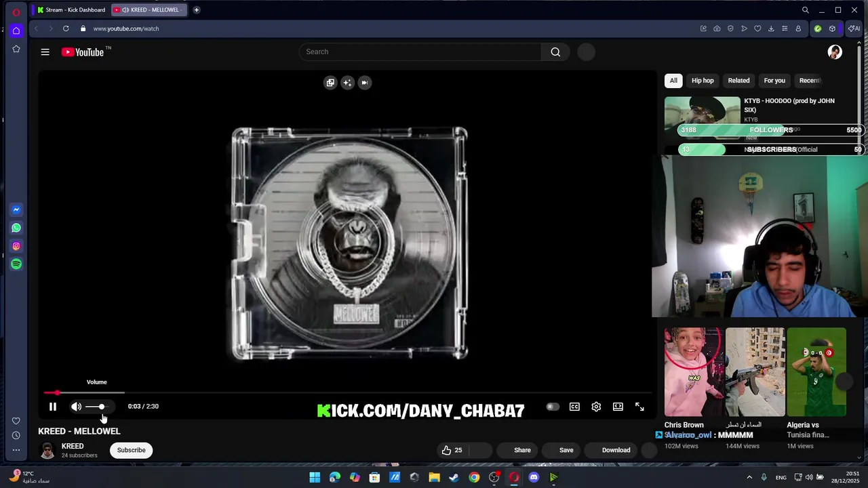Go to YouTube home via logo
The height and width of the screenshot is (488, 868).
click(83, 52)
